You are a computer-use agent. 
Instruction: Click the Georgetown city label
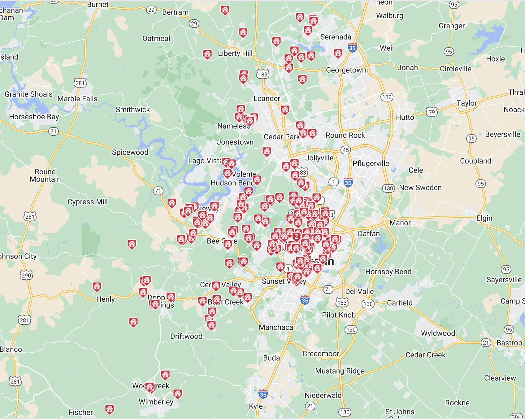[346, 70]
